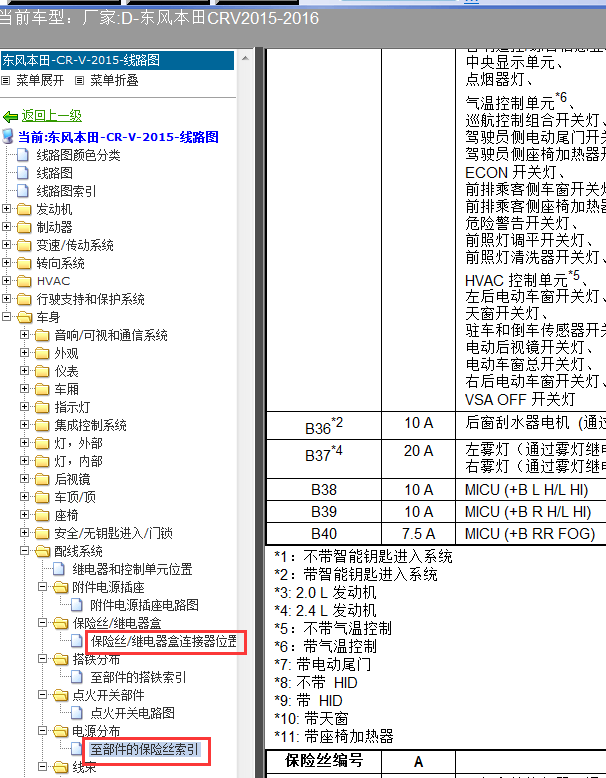Click the 外观 folder icon
Image resolution: width=606 pixels, height=778 pixels.
click(x=42, y=353)
